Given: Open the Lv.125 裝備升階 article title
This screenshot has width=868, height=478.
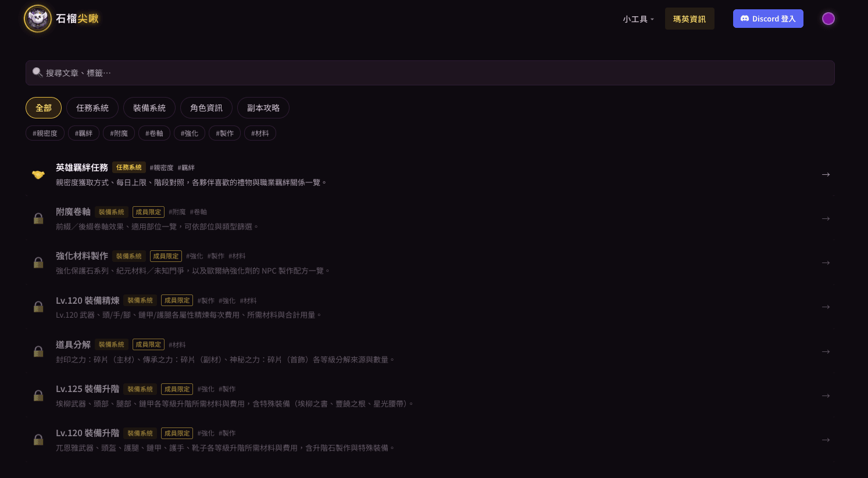Looking at the screenshot, I should coord(88,389).
